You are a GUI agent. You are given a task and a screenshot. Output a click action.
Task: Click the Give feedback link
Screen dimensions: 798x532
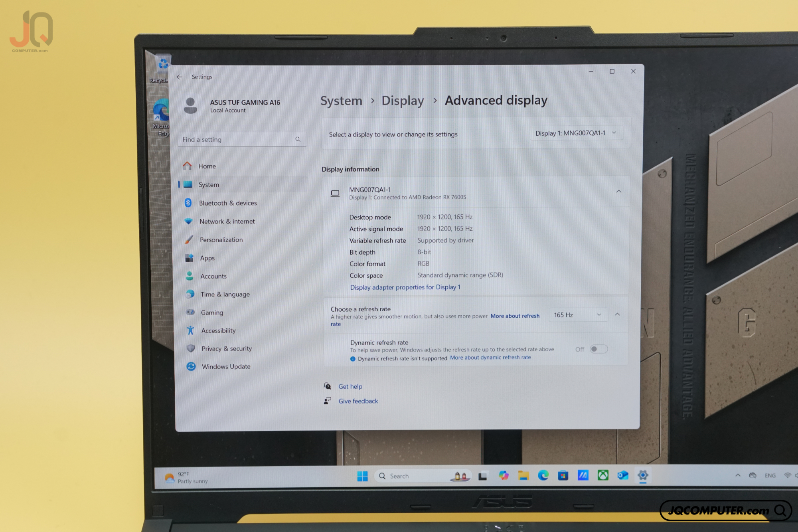click(358, 401)
